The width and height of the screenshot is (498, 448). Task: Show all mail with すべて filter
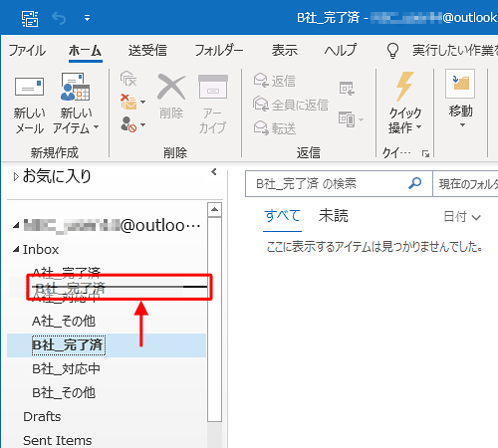point(282,216)
